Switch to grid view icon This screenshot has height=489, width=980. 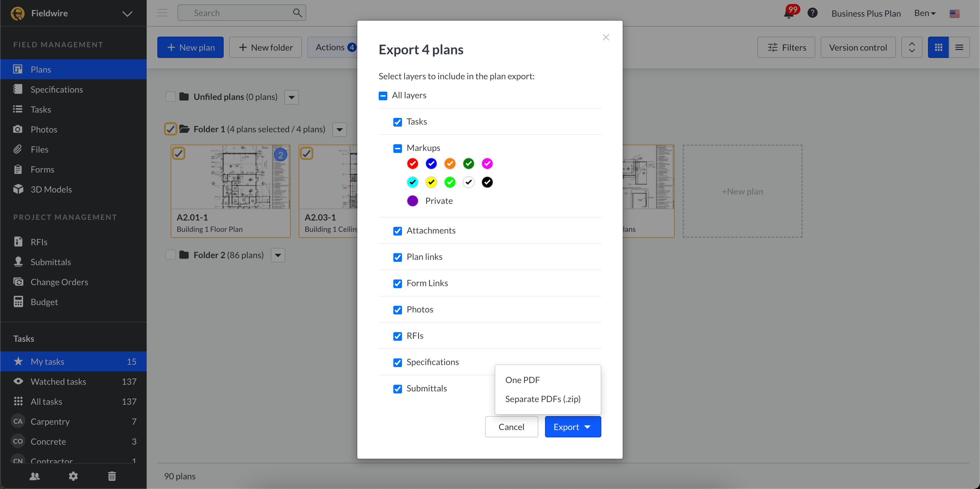938,48
